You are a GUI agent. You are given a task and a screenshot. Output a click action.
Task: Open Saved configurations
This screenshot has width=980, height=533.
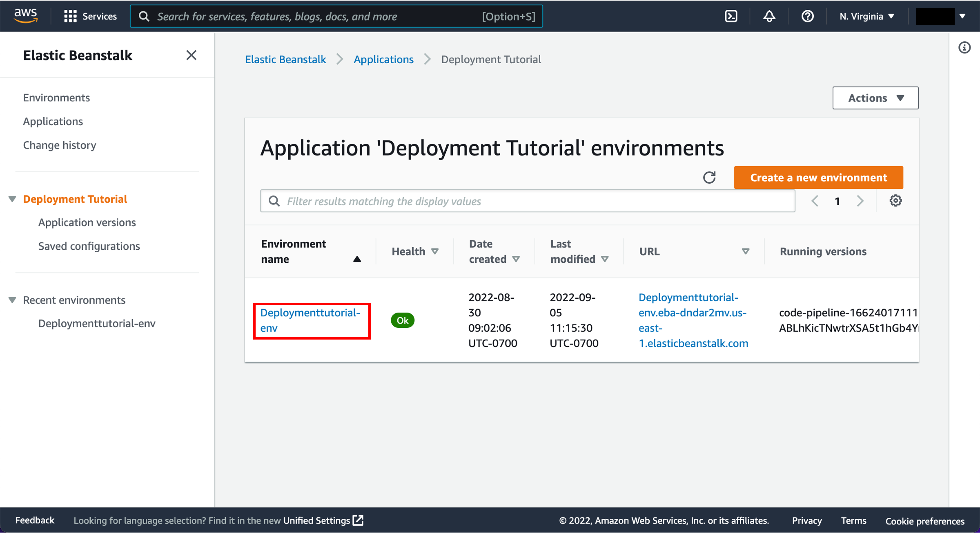[x=89, y=246]
